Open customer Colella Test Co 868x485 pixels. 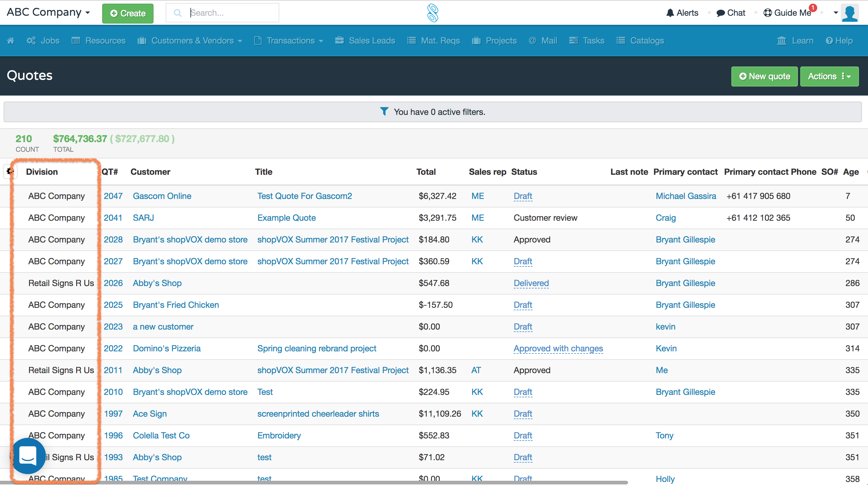coord(161,435)
